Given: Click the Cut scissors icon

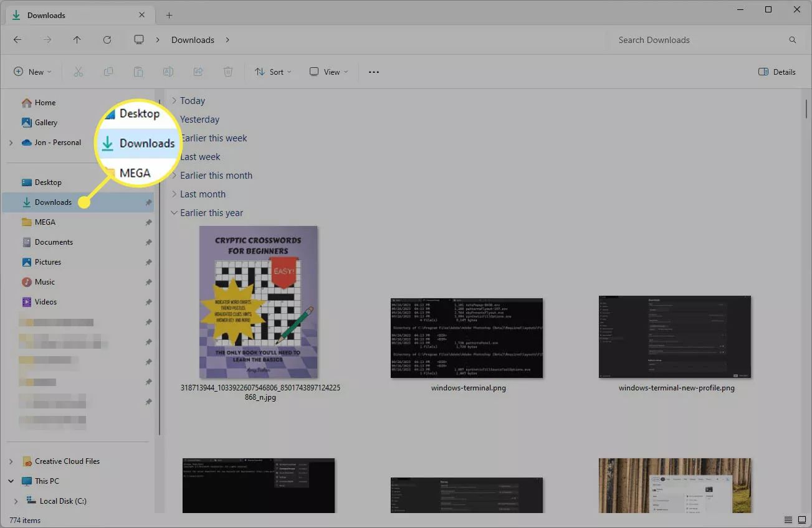Looking at the screenshot, I should click(79, 72).
